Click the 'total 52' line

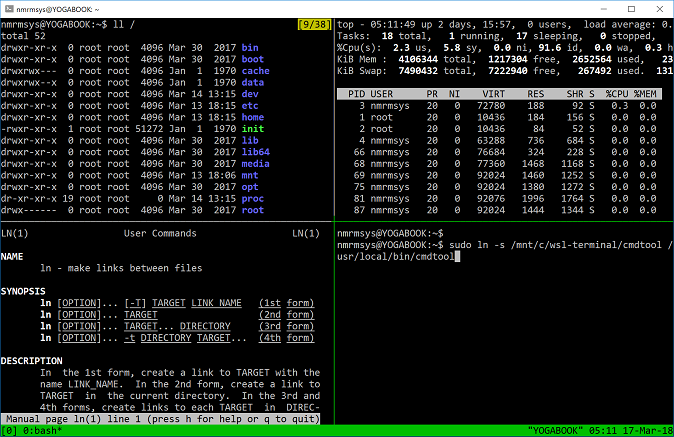(23, 36)
